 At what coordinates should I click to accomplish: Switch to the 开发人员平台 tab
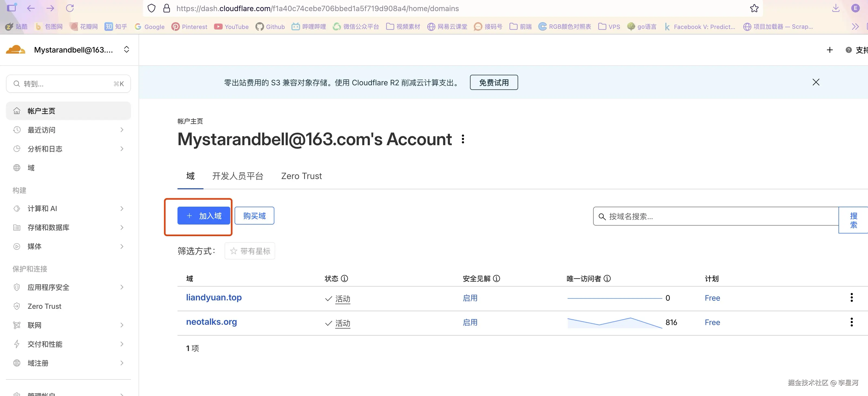click(x=238, y=176)
